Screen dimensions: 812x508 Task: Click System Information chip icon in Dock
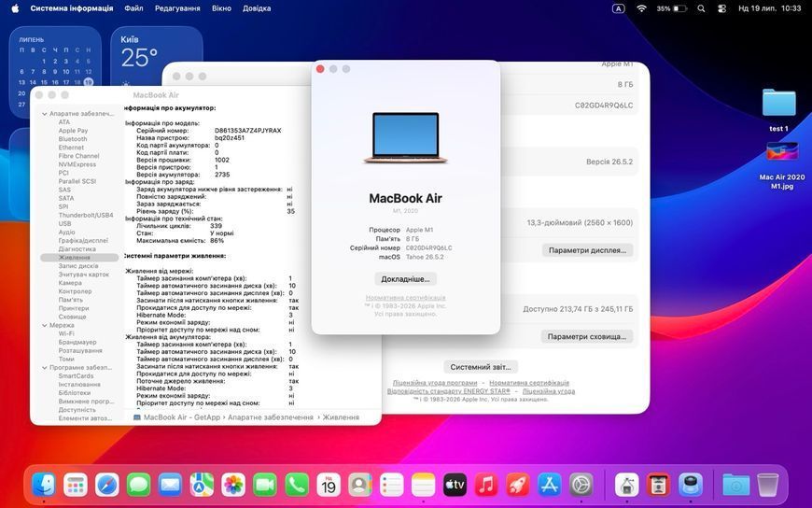[x=626, y=486]
